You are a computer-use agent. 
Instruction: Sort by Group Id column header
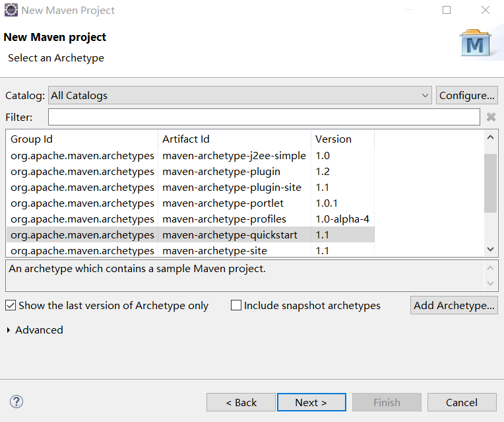tap(82, 139)
